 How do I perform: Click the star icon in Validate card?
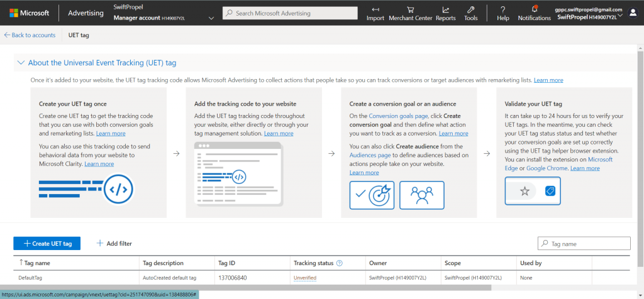pos(525,191)
